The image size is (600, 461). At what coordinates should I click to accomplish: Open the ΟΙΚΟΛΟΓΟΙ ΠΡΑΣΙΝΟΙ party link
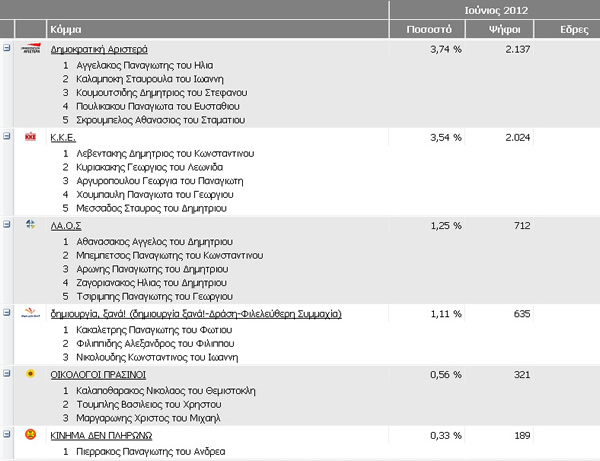click(x=98, y=375)
